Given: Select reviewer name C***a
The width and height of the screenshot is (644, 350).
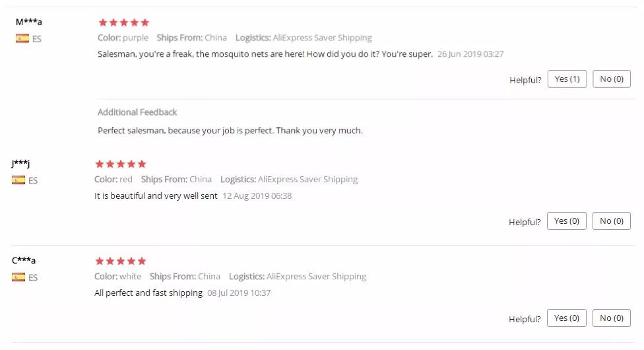Looking at the screenshot, I should [24, 260].
